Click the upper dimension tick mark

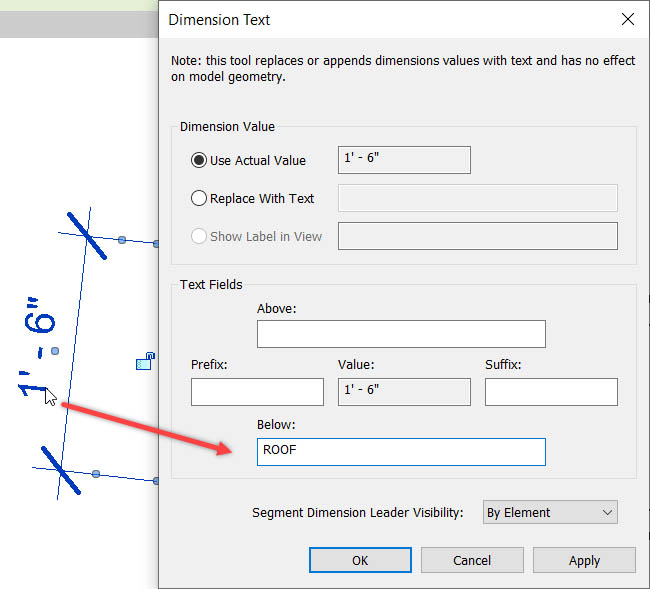click(x=87, y=236)
